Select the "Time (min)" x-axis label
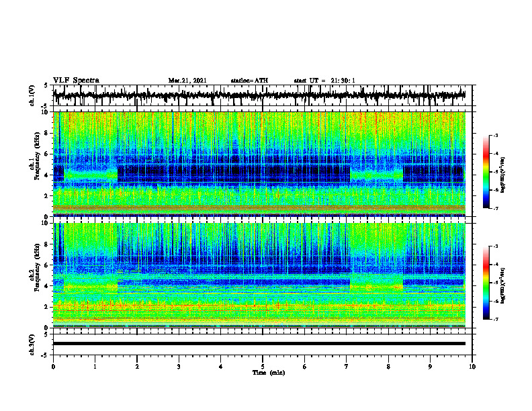 [x=269, y=373]
